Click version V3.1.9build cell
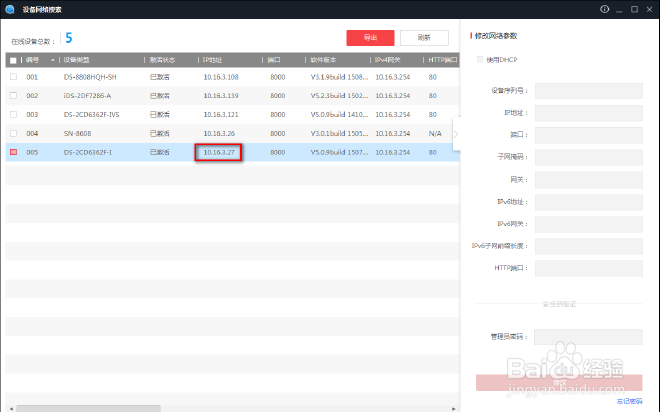Screen dimensions: 661x412 pos(339,77)
